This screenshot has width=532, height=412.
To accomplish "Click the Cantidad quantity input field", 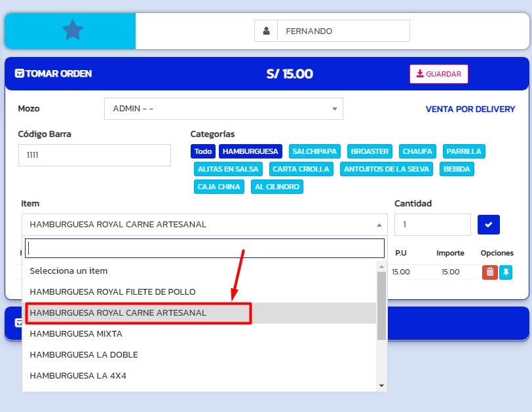I will point(432,225).
